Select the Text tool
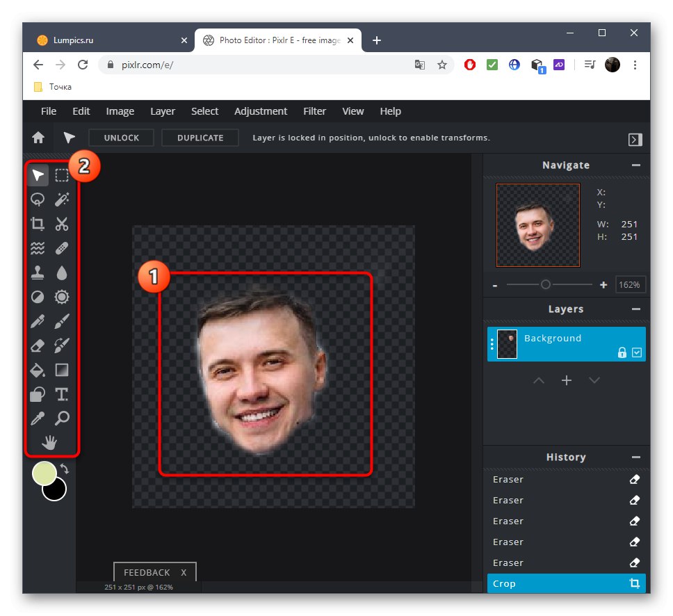Image resolution: width=673 pixels, height=616 pixels. pos(62,394)
